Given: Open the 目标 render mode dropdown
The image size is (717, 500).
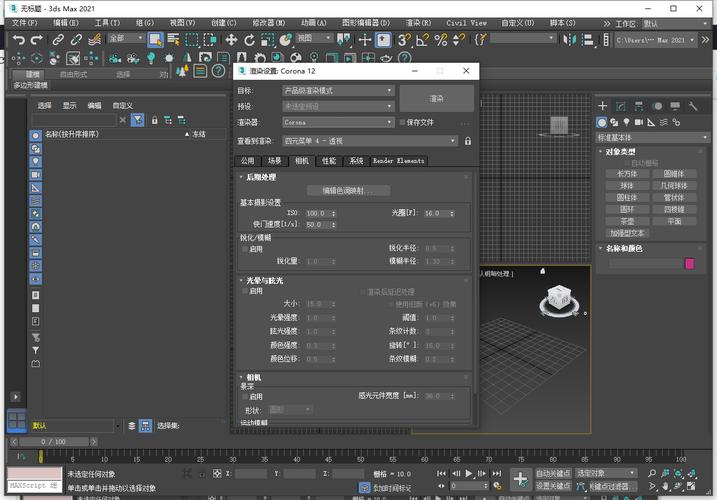Looking at the screenshot, I should point(338,91).
